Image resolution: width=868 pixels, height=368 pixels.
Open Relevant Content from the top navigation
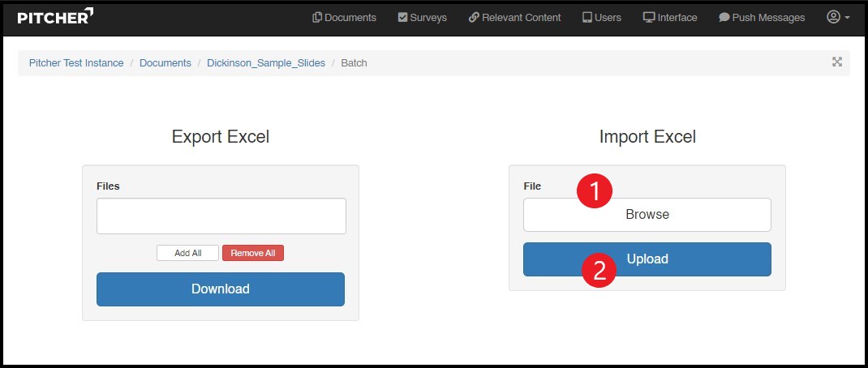pyautogui.click(x=514, y=18)
